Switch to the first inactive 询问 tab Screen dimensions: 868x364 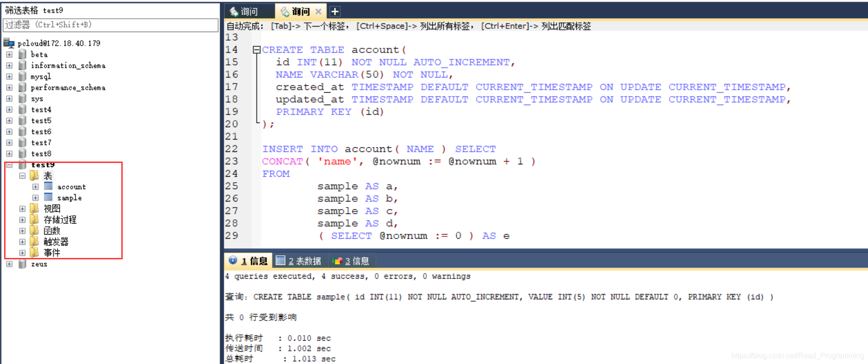pos(250,11)
